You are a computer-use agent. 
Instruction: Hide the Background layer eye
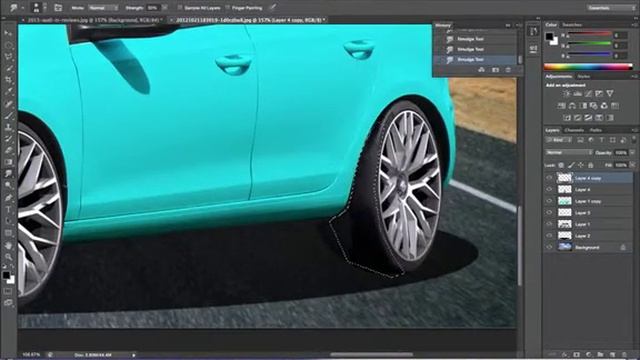[549, 247]
